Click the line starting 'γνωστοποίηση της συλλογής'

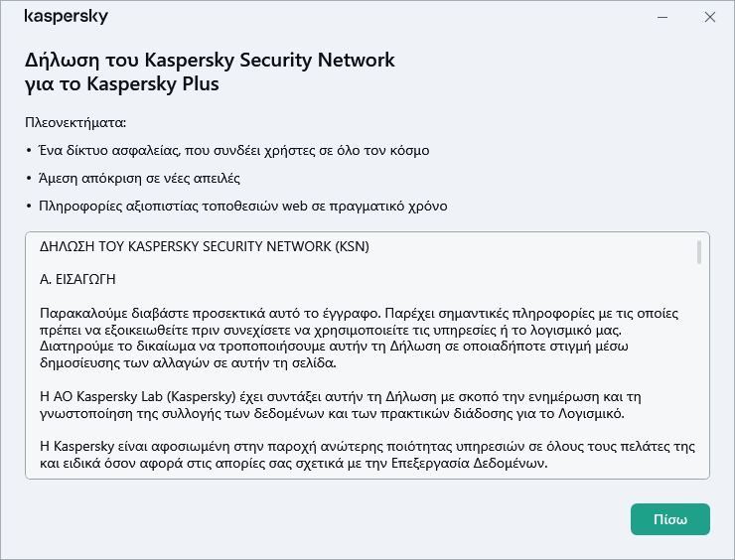coord(338,413)
